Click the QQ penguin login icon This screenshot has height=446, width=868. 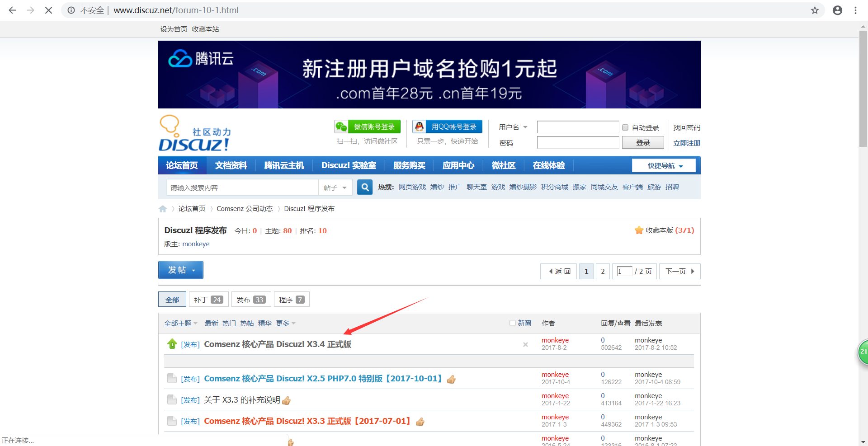(420, 127)
